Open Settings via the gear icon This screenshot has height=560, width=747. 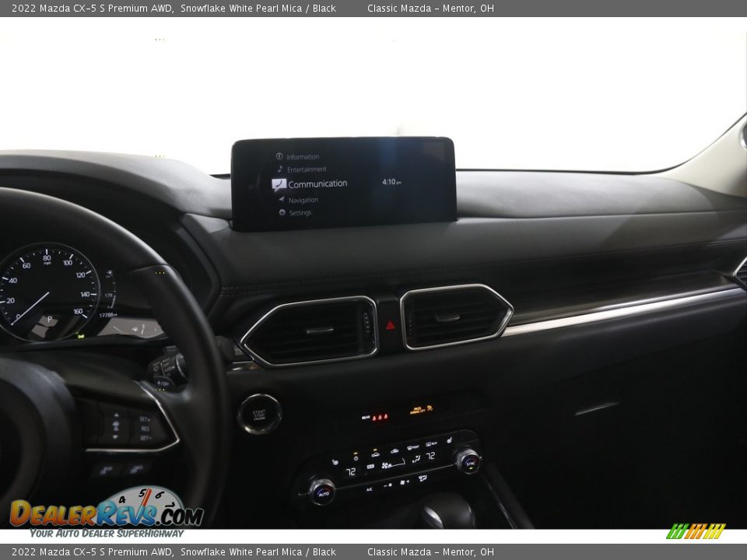coord(282,212)
